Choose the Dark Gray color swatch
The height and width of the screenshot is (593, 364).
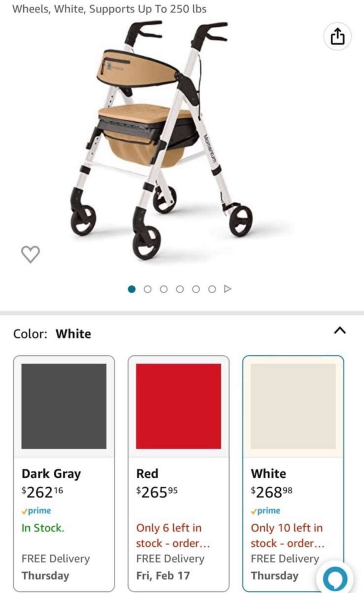64,406
